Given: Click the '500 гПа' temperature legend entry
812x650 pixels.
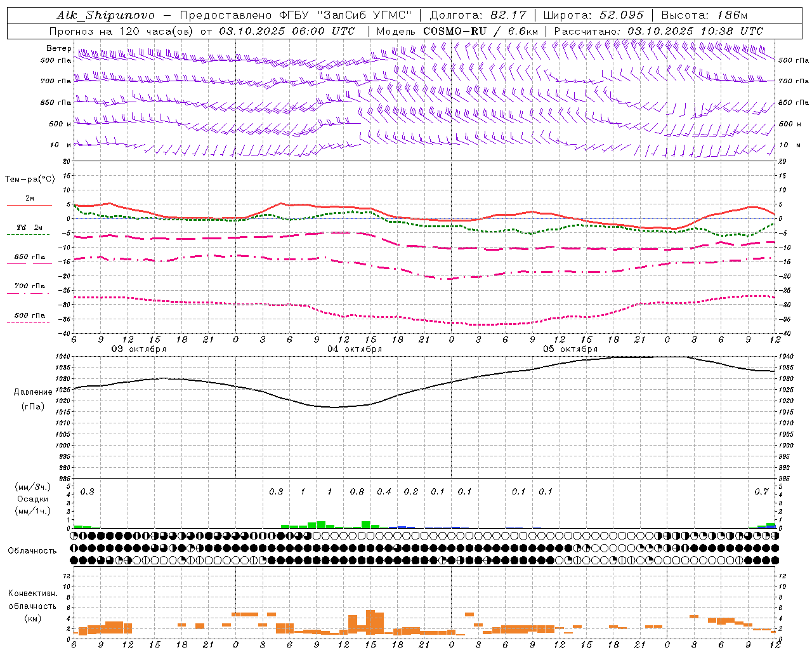Looking at the screenshot, I should point(29,315).
